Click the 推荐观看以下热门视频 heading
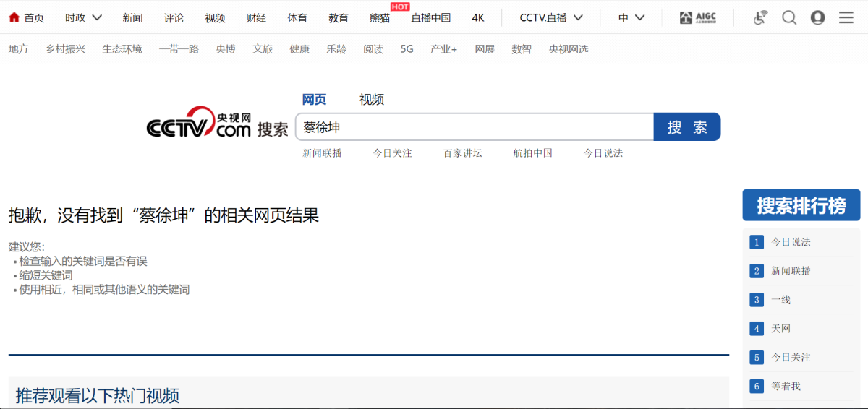This screenshot has width=868, height=409. pyautogui.click(x=98, y=396)
